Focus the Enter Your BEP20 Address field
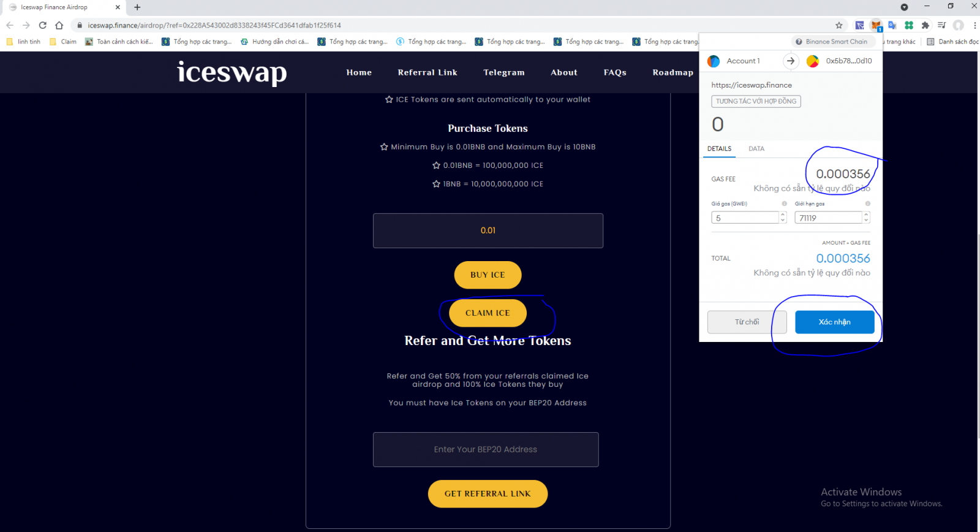 pyautogui.click(x=486, y=449)
